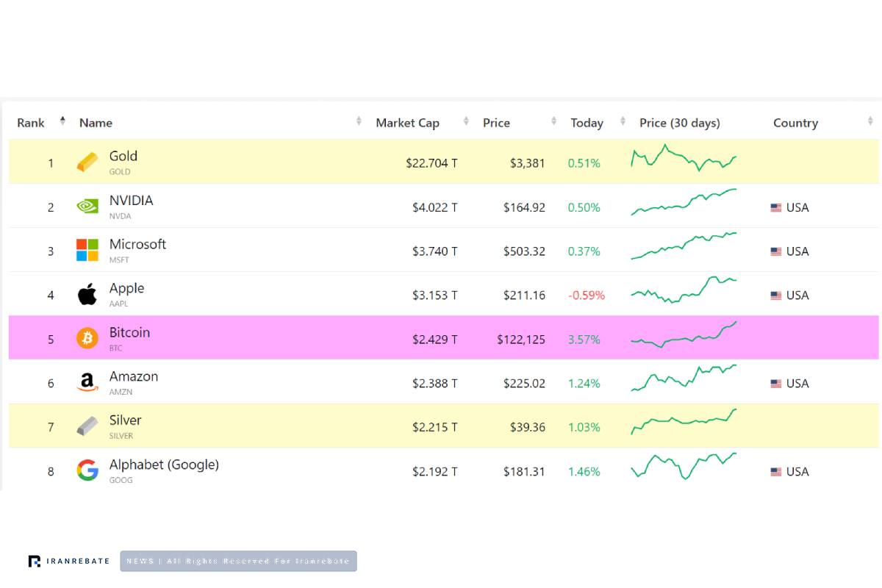Click the USA flag in Microsoft row
The height and width of the screenshot is (588, 882).
tap(776, 251)
